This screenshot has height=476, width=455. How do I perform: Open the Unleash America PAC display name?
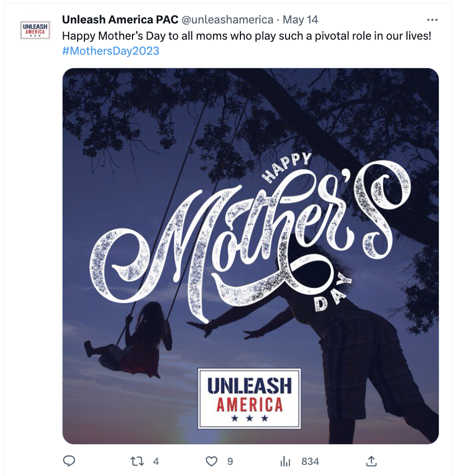120,20
